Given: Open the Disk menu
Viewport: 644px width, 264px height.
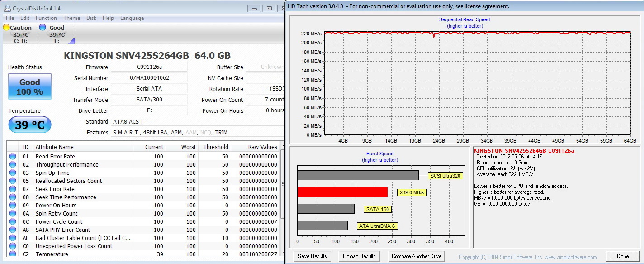Looking at the screenshot, I should pos(91,18).
